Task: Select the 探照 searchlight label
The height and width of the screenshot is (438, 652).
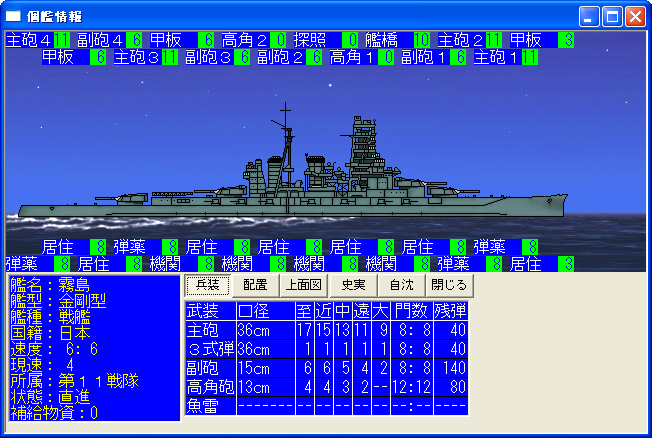Action: point(326,40)
